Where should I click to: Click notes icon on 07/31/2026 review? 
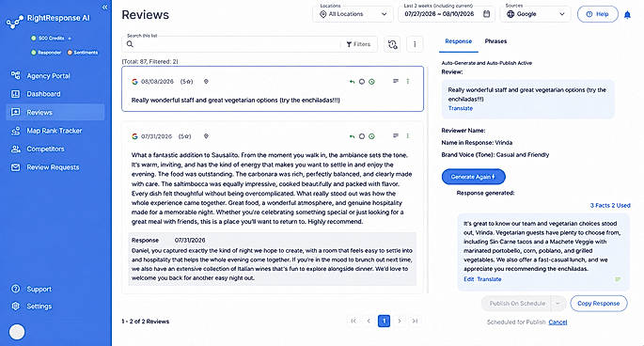(396, 135)
